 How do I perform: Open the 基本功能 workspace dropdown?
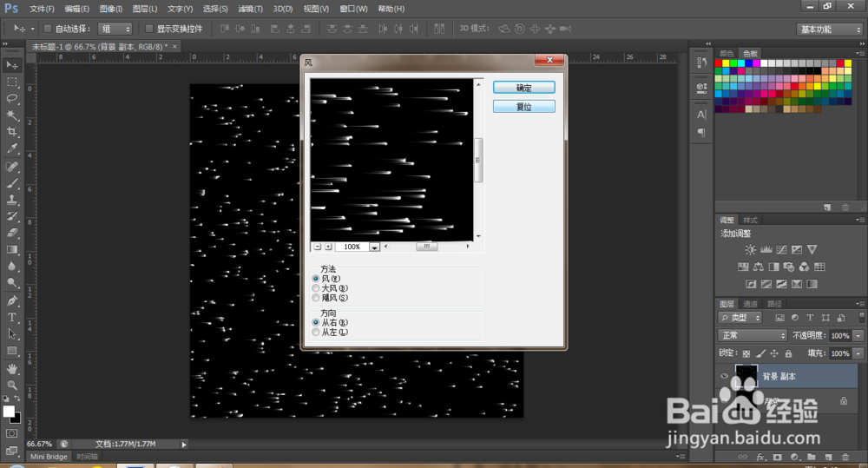pyautogui.click(x=830, y=30)
